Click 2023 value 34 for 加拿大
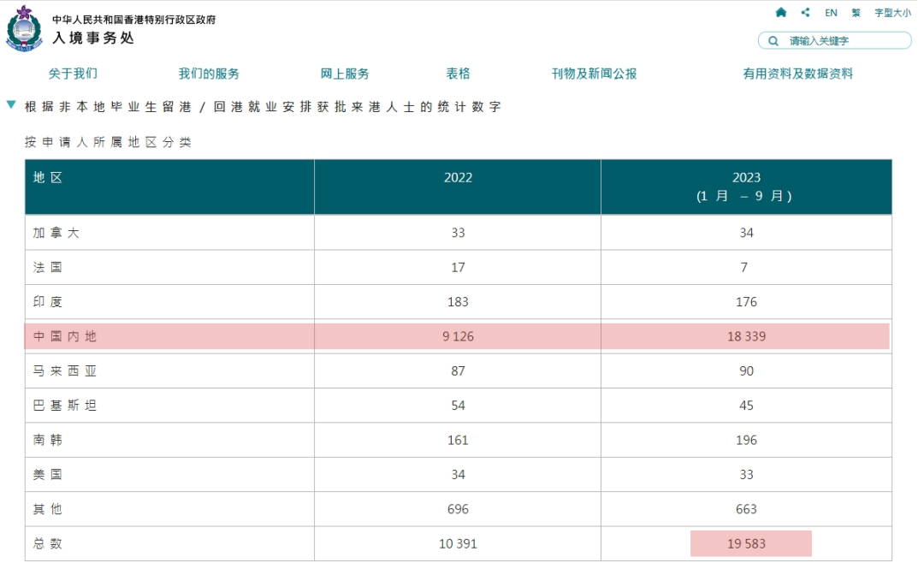This screenshot has height=575, width=924. pos(746,233)
